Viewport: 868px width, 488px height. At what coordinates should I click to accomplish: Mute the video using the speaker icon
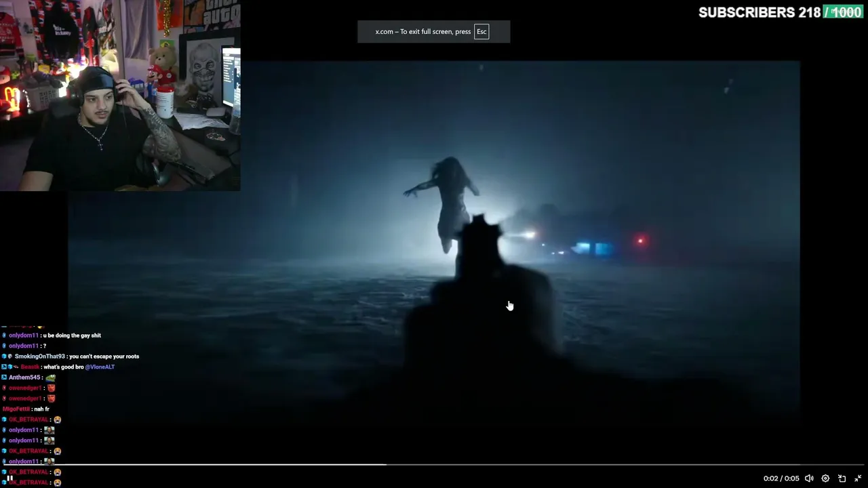(x=809, y=479)
